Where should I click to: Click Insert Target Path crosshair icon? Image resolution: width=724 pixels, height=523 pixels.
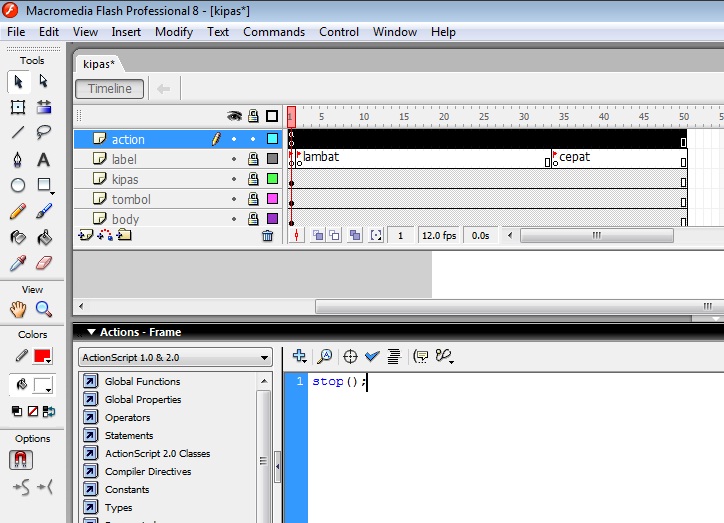(350, 356)
